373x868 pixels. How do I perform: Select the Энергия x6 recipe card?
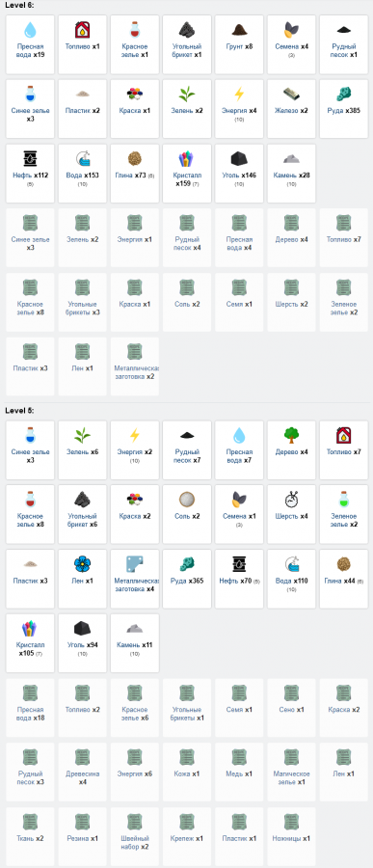pyautogui.click(x=135, y=773)
